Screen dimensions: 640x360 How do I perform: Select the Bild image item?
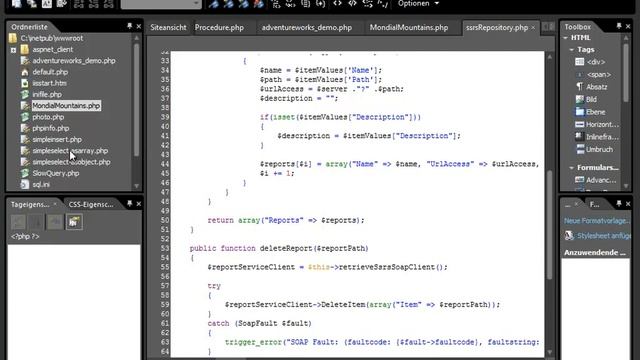point(586,99)
